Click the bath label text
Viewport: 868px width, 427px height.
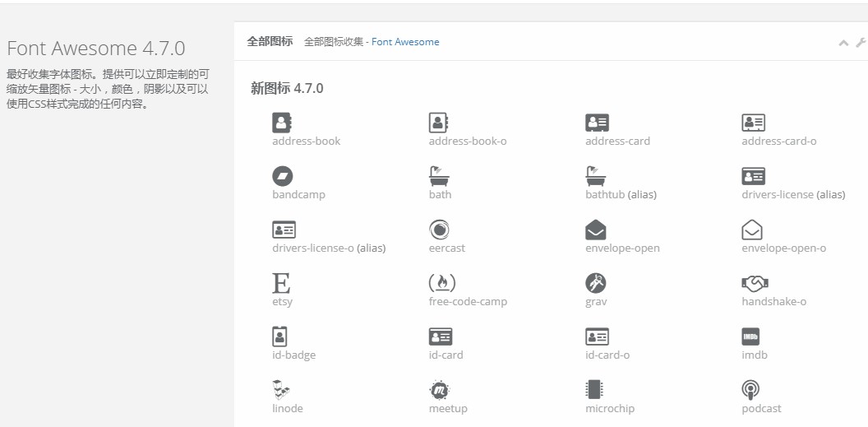(x=440, y=195)
